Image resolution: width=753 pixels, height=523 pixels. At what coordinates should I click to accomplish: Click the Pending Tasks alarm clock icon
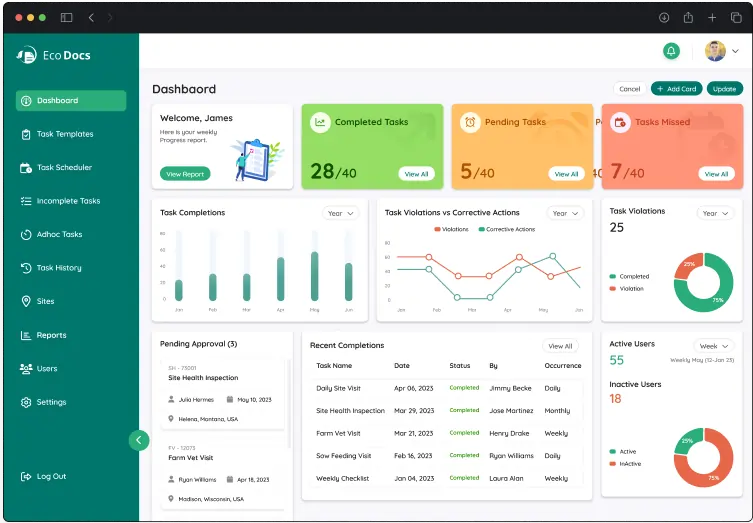[470, 122]
